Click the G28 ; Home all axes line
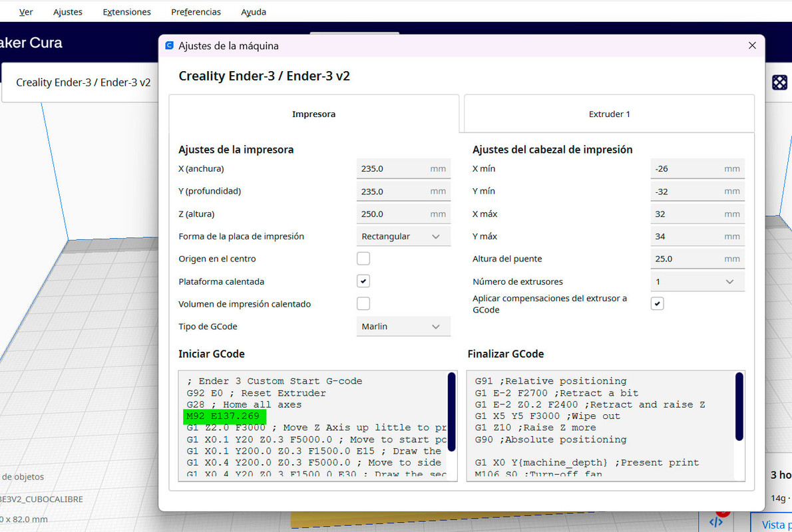The image size is (792, 532). click(244, 404)
